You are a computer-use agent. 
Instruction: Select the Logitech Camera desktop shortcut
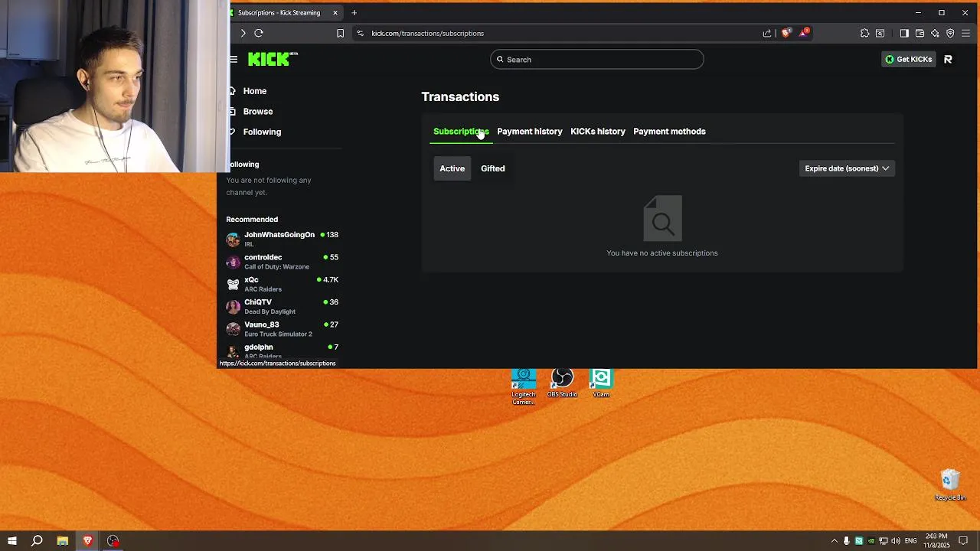pyautogui.click(x=524, y=387)
